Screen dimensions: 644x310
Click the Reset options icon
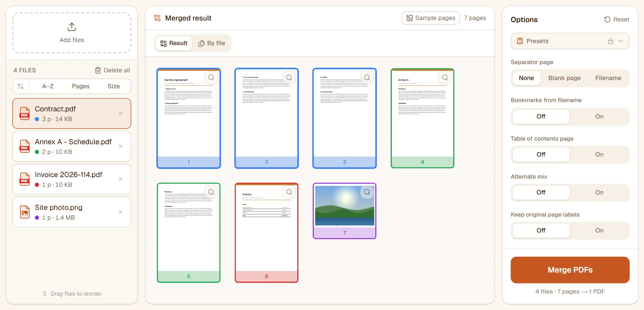(x=607, y=20)
